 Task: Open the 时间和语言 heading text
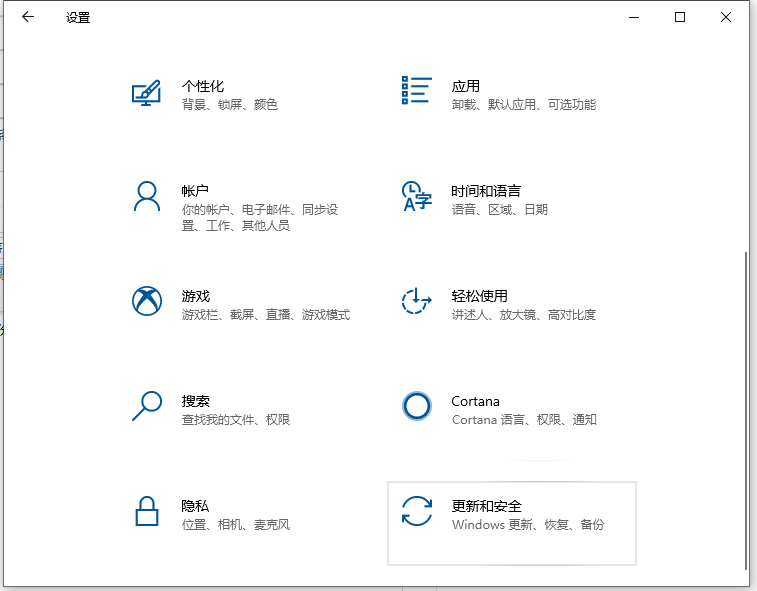tap(485, 191)
